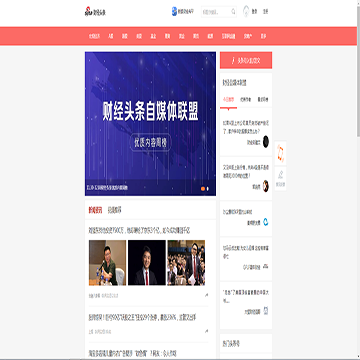The width and height of the screenshot is (360, 360).
Task: Click the blue app download icon in header
Action: 174,12
